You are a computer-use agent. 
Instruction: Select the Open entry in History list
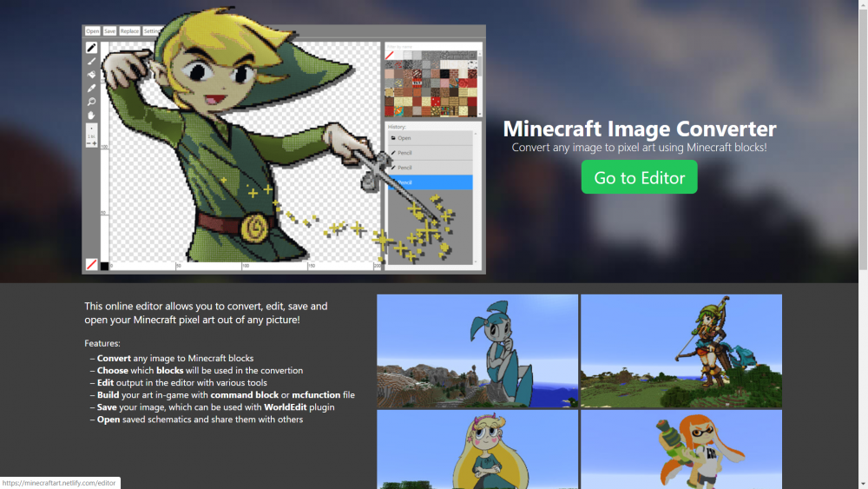point(431,138)
